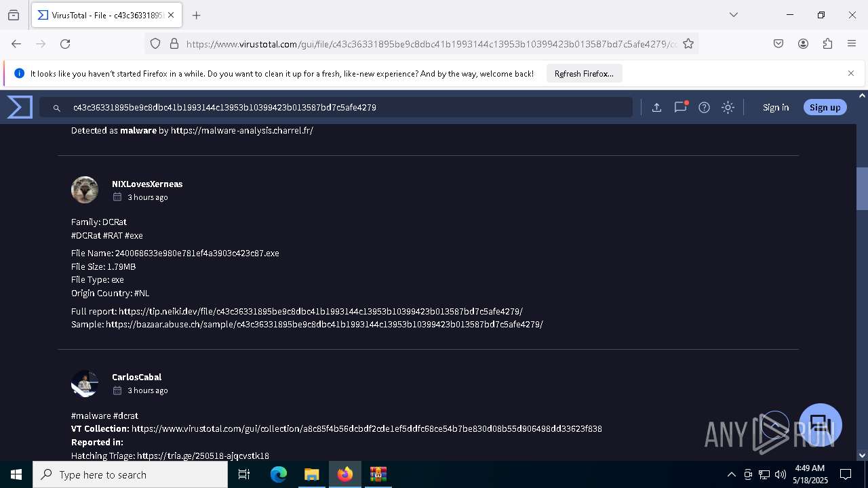
Task: Expand the list all tabs dropdown
Action: pos(733,15)
